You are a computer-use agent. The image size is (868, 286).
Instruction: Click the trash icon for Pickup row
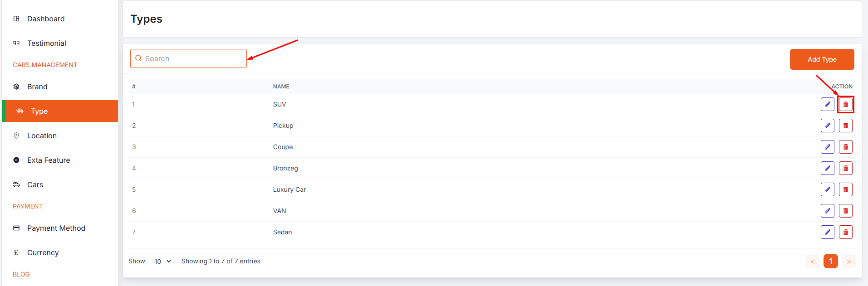click(845, 126)
